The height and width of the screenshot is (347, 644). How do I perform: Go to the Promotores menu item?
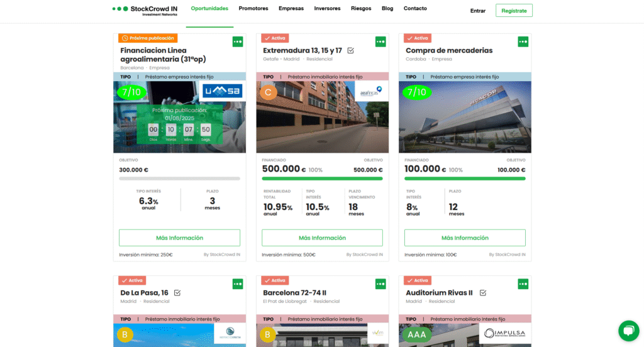click(253, 9)
